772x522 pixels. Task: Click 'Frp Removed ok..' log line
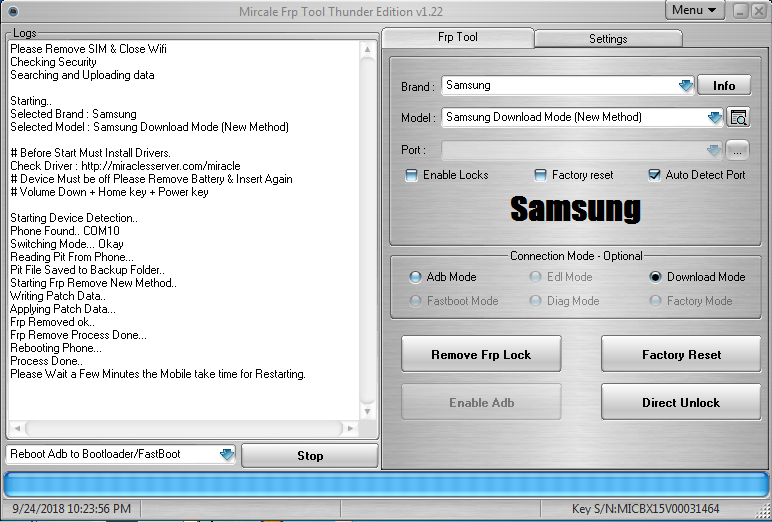tap(52, 322)
